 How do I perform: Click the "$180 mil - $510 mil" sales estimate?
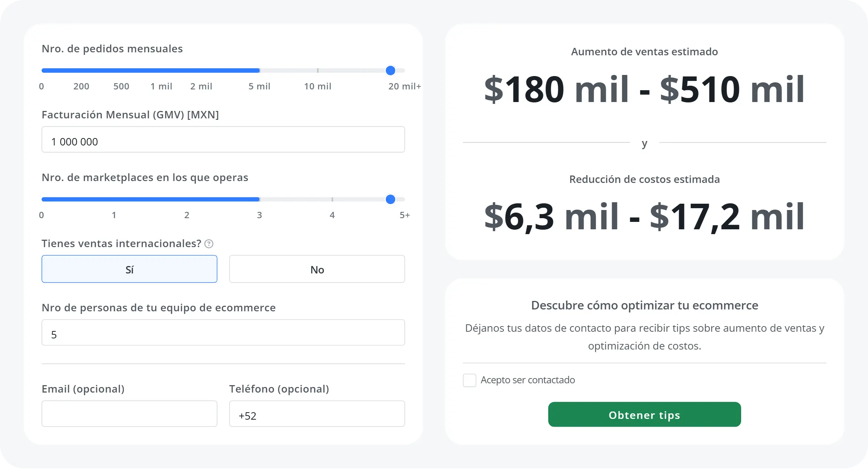645,89
